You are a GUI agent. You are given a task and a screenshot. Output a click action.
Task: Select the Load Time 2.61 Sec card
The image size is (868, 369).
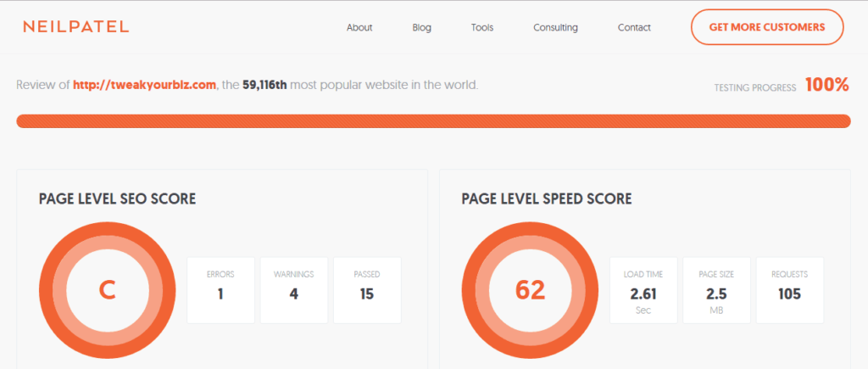click(x=644, y=290)
